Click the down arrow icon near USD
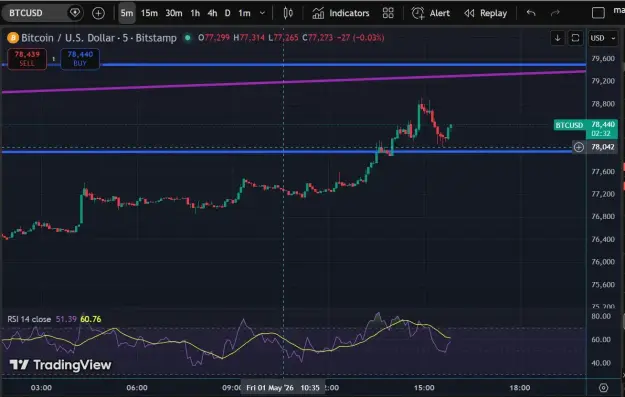625x397 pixels. [x=558, y=38]
